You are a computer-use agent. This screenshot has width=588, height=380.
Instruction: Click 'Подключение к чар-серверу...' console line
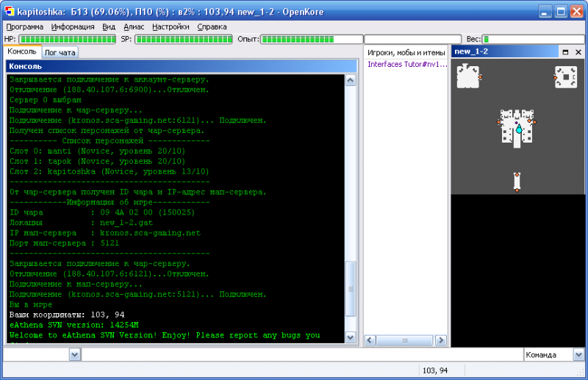(76, 110)
